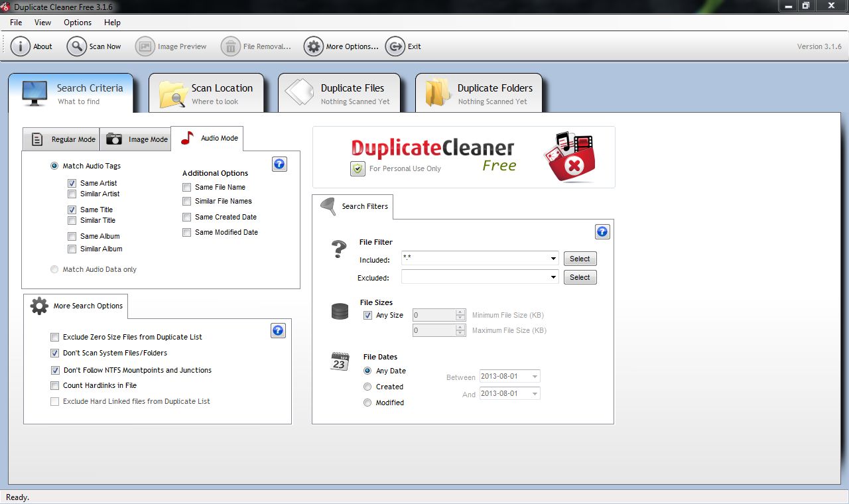Viewport: 849px width, 504px height.
Task: Enable Similar File Names option
Action: 187,202
